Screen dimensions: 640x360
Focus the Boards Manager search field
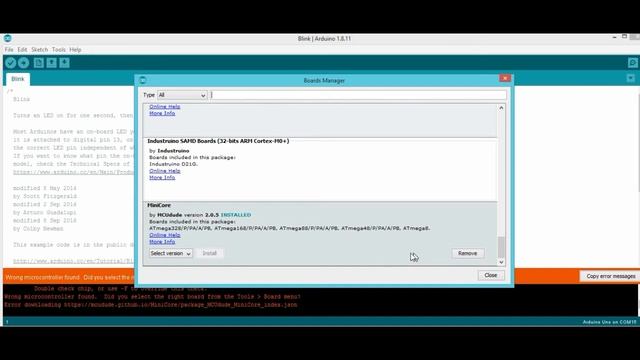click(x=358, y=95)
